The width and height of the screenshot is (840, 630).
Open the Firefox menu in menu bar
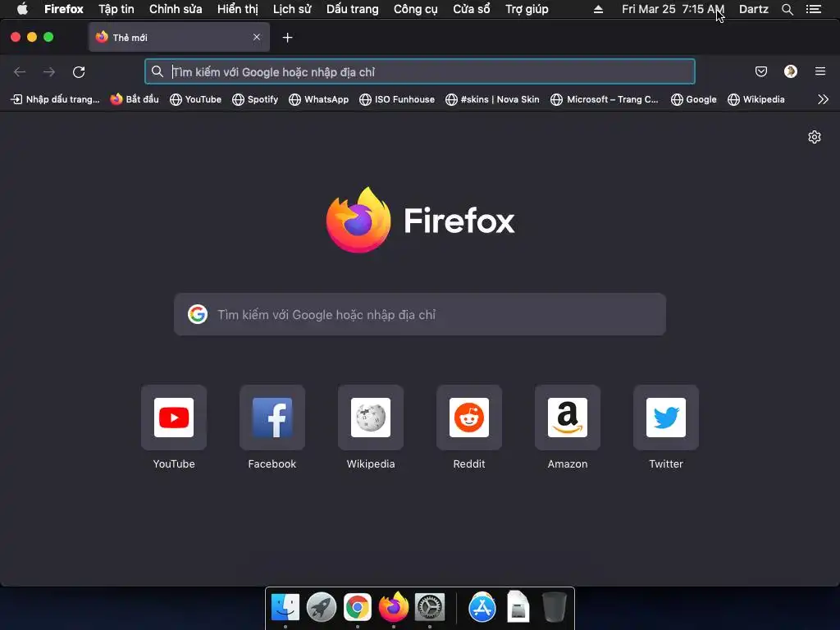(x=64, y=9)
